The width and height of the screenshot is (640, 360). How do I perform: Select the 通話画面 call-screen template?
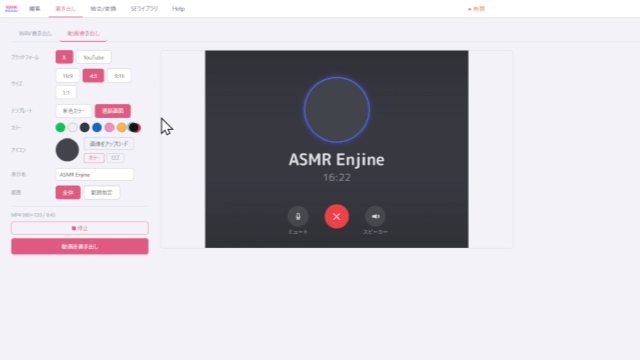(x=113, y=111)
